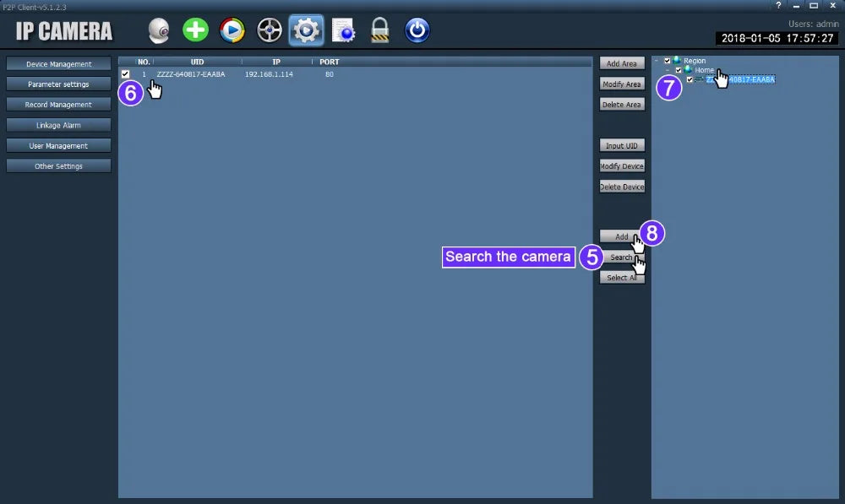Open the Record Management menu

click(59, 105)
